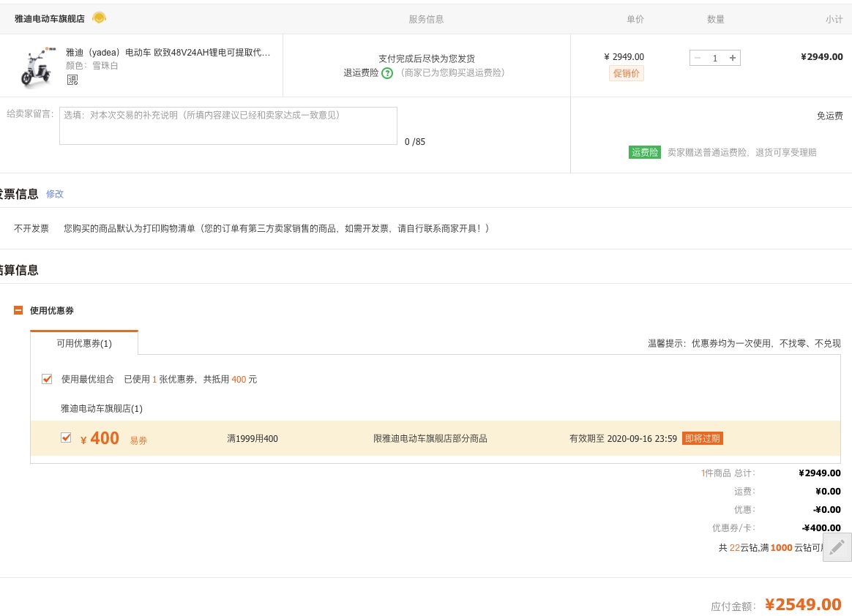Open the store chat icon beside 雅迪电动车旗舰店
The width and height of the screenshot is (852, 616).
point(99,18)
